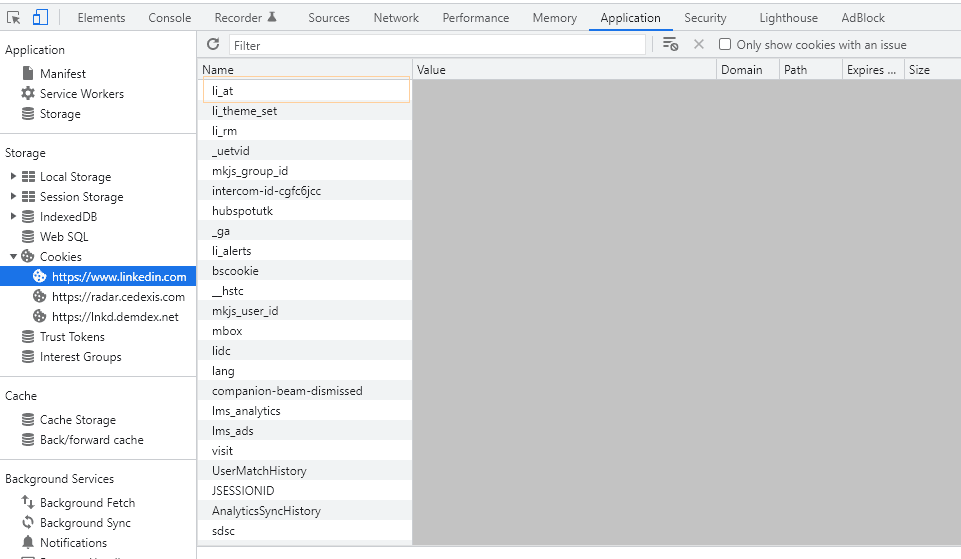Open the Network tab
961x559 pixels.
pos(396,18)
